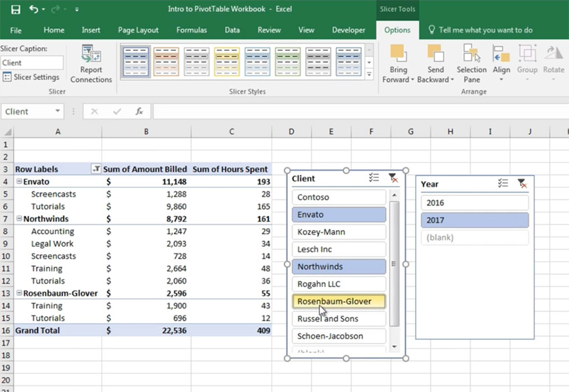
Task: Apply the first blue slicer style
Action: tap(136, 62)
